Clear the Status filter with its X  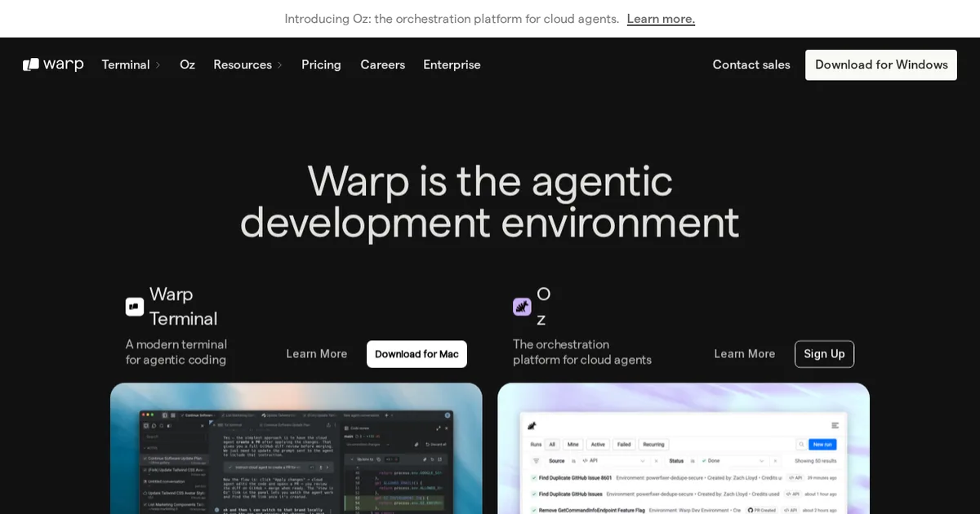pyautogui.click(x=775, y=461)
